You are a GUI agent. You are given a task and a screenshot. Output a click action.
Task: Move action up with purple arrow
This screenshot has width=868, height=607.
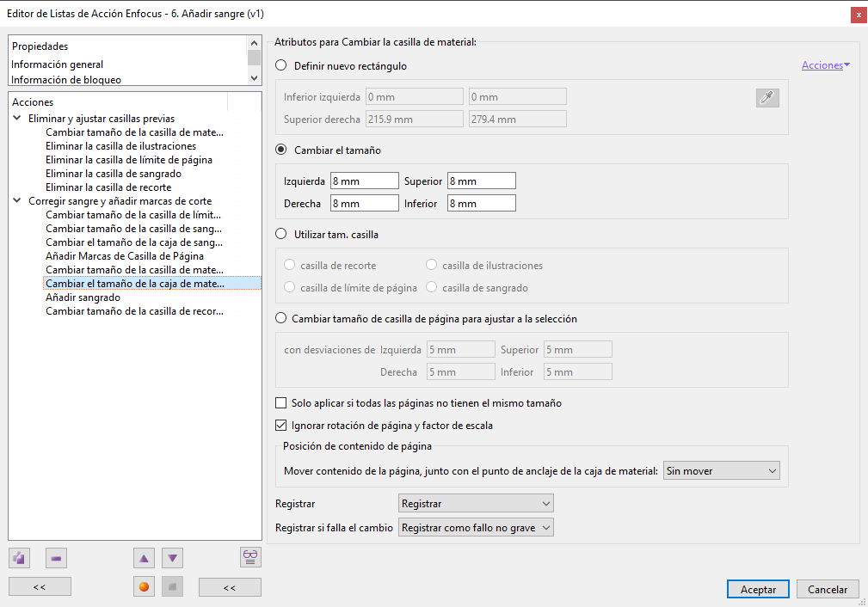click(x=144, y=558)
